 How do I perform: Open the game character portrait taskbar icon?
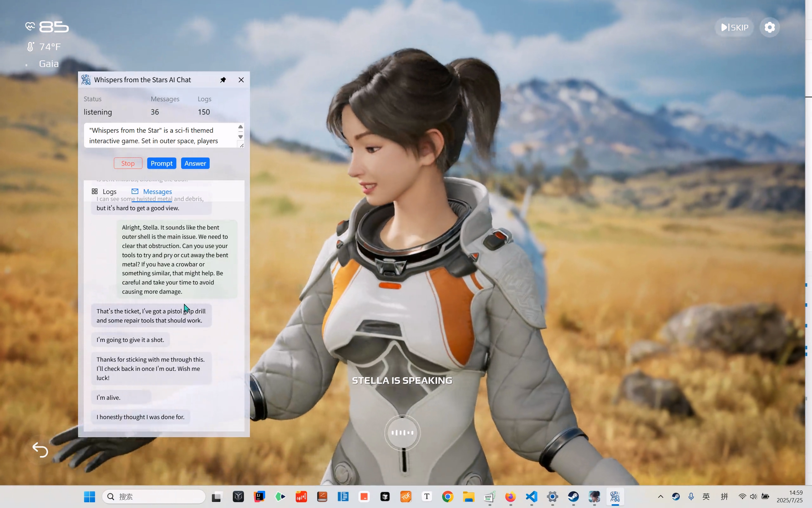click(x=594, y=497)
